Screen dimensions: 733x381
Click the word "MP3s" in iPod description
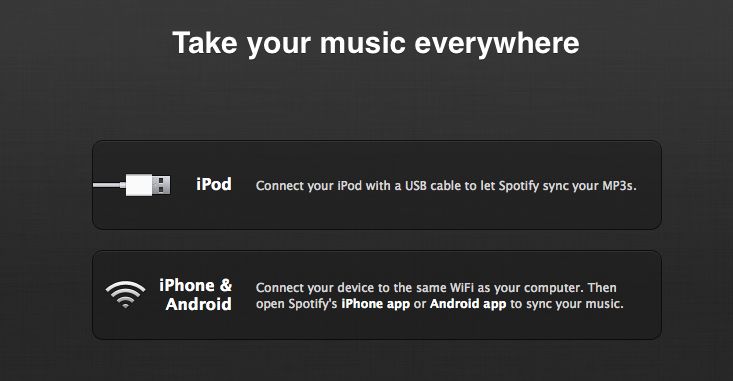(x=619, y=186)
